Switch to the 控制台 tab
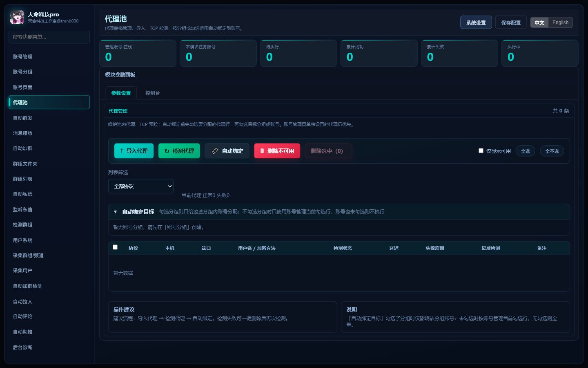Image resolution: width=588 pixels, height=368 pixels. coord(152,93)
